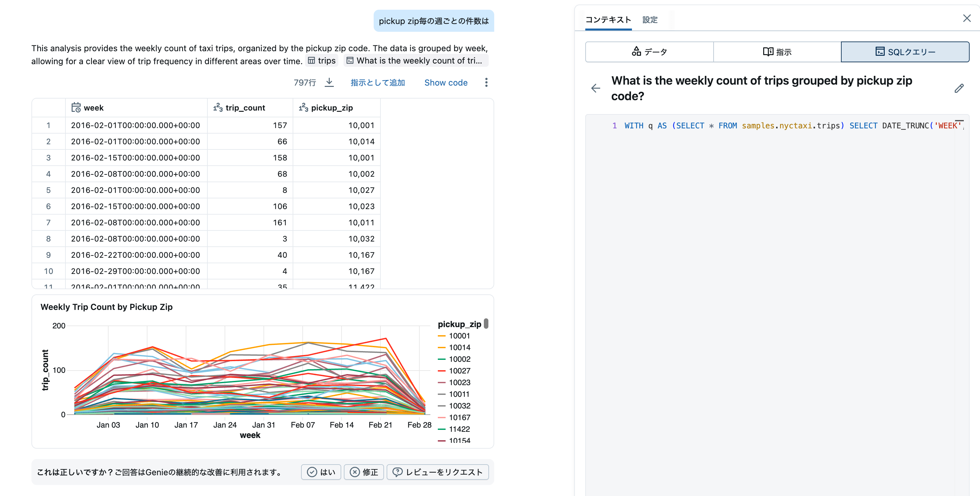Open the 設定 tab

pyautogui.click(x=649, y=20)
